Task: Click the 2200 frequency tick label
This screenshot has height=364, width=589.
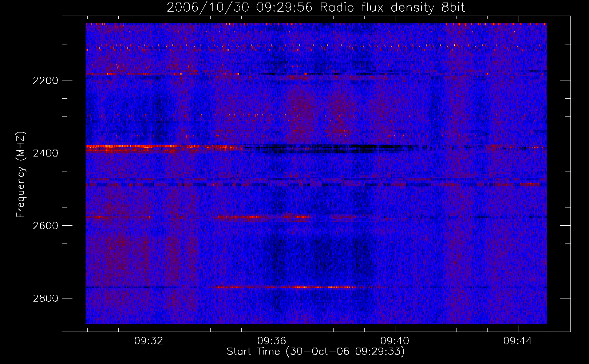Action: point(46,80)
